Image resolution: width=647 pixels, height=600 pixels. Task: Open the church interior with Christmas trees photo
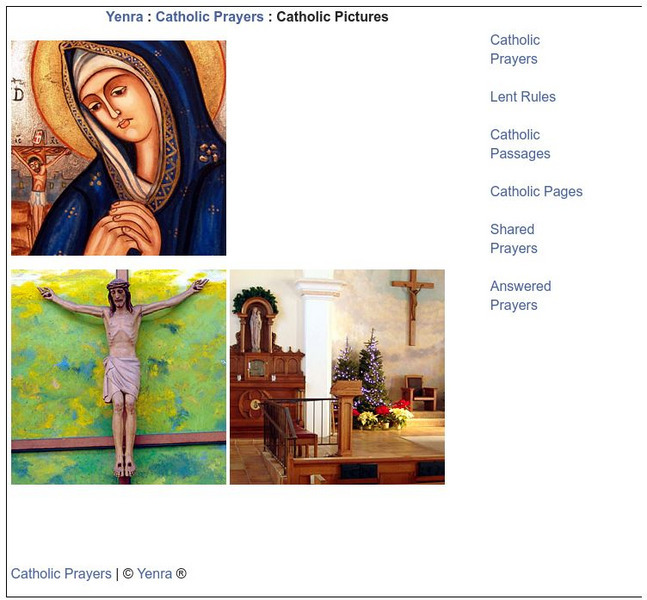pyautogui.click(x=337, y=377)
